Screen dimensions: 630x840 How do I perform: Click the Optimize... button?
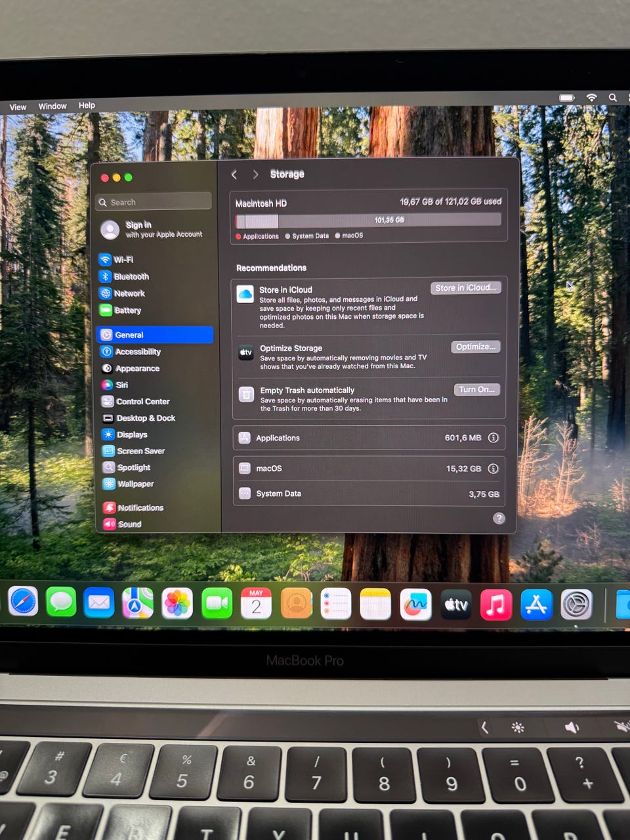476,346
